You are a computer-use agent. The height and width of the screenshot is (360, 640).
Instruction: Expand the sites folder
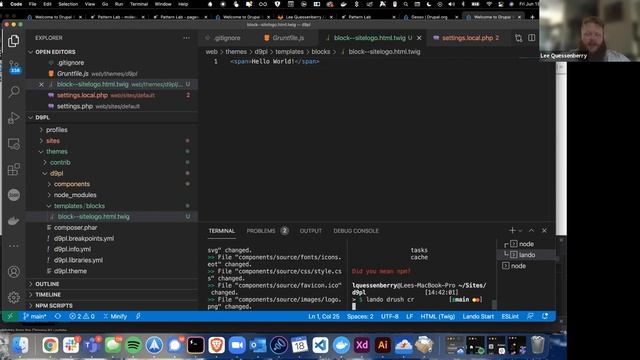coord(53,141)
